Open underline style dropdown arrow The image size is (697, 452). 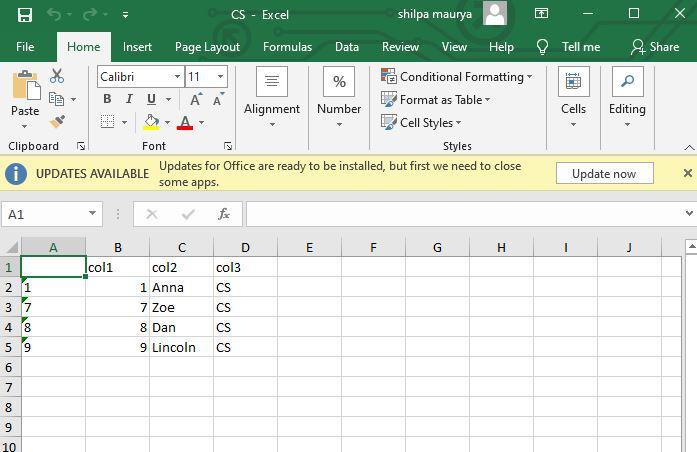point(168,99)
